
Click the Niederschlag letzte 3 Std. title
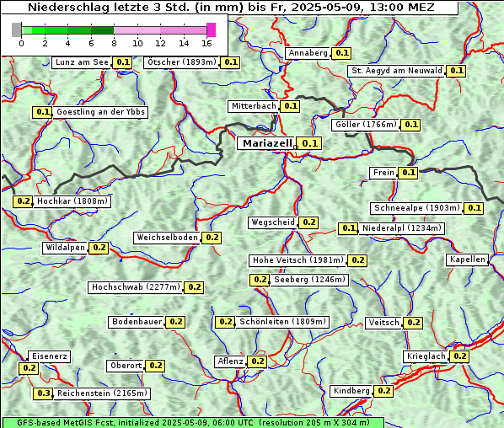[231, 7]
